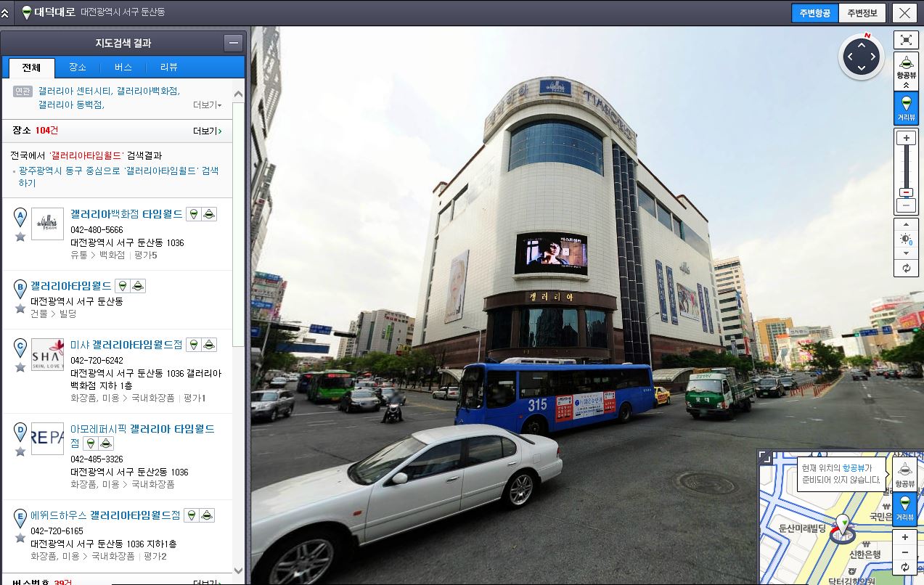The width and height of the screenshot is (924, 585).
Task: Activate the 주변항공 button
Action: (814, 13)
